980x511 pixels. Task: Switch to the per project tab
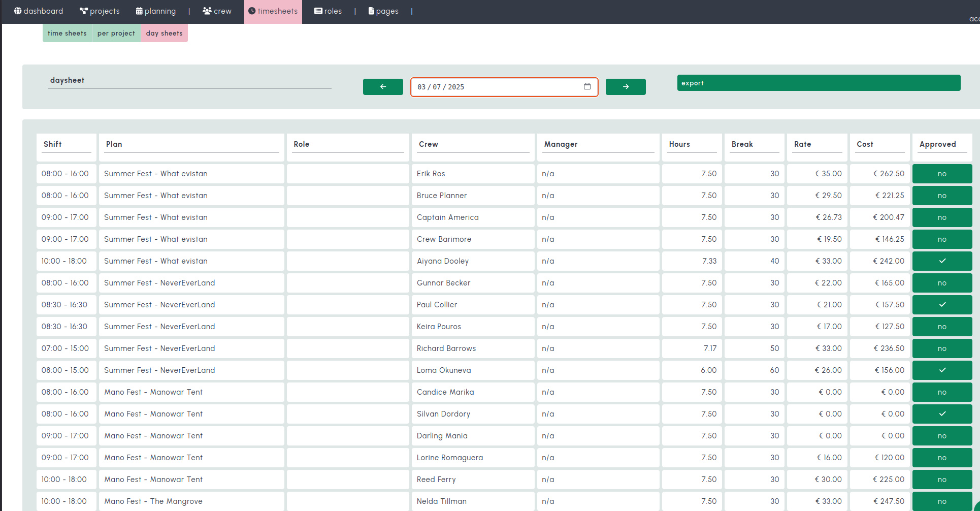coord(116,33)
